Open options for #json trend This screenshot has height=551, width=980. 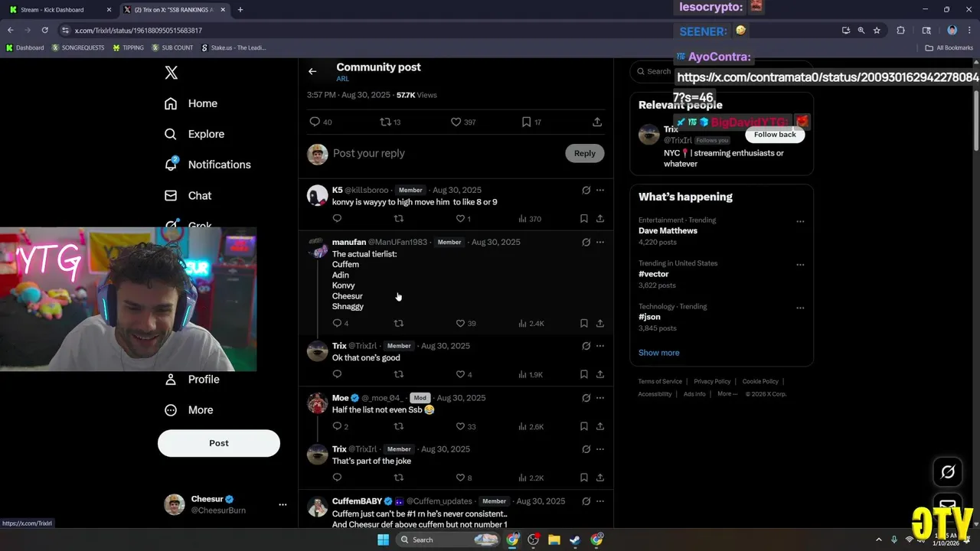(x=800, y=308)
